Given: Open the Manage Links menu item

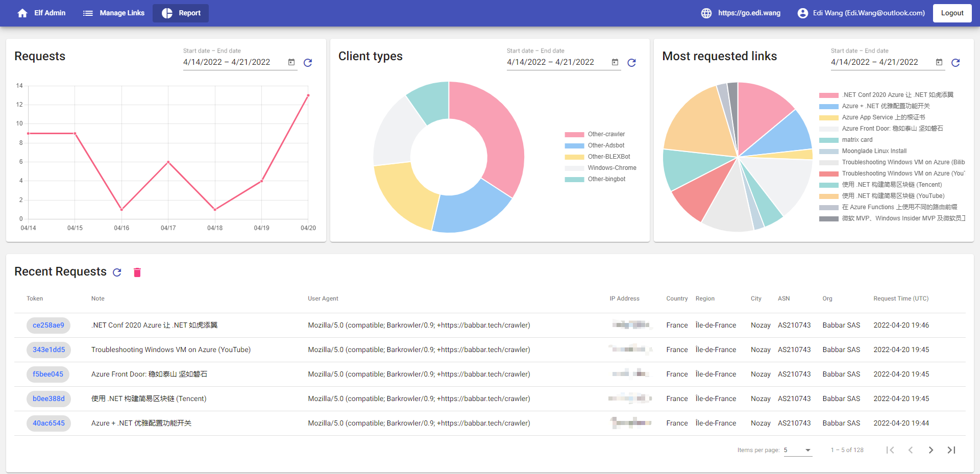Looking at the screenshot, I should pos(113,13).
